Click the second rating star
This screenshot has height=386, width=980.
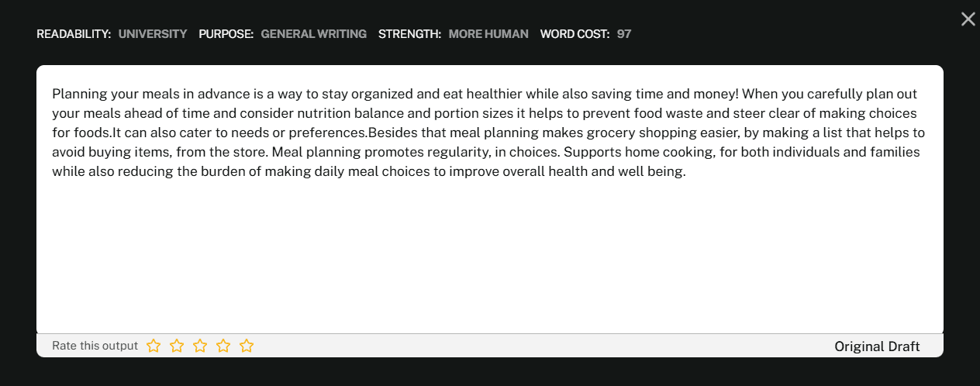click(177, 346)
